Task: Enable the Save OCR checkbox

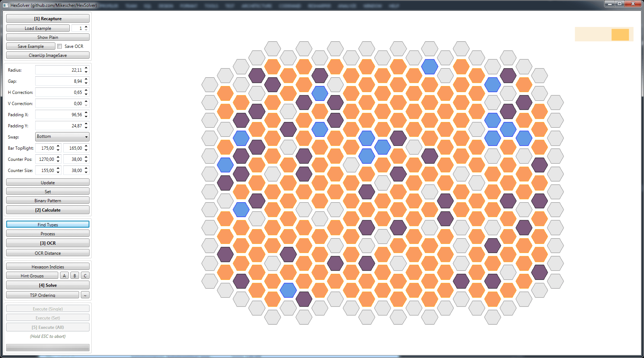Action: pos(60,46)
